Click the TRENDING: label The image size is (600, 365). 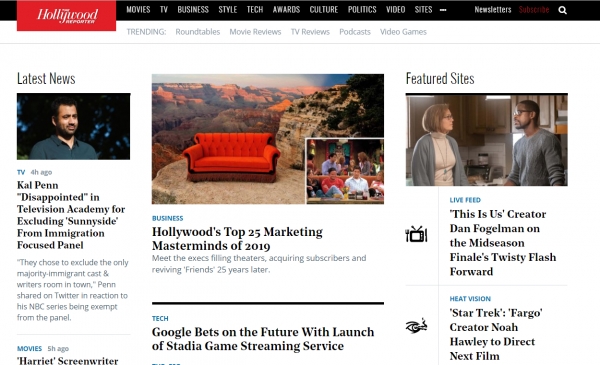[146, 32]
